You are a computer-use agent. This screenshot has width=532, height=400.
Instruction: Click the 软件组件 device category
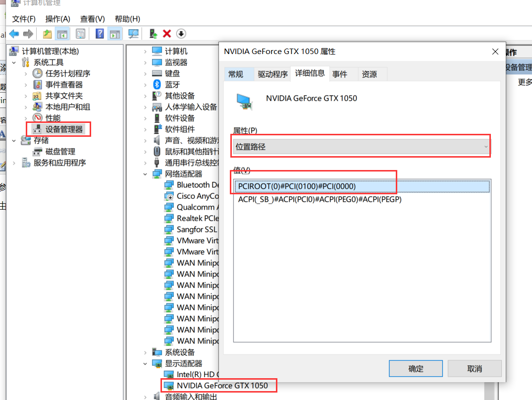click(180, 129)
